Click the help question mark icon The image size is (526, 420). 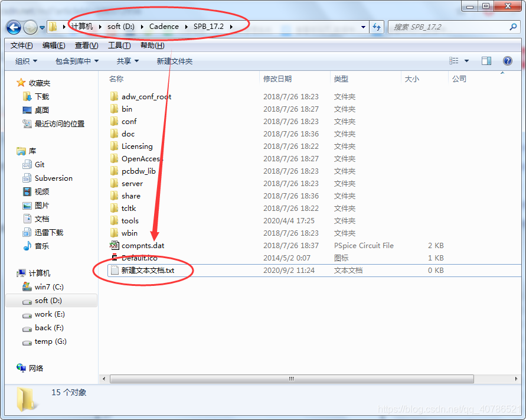[508, 61]
